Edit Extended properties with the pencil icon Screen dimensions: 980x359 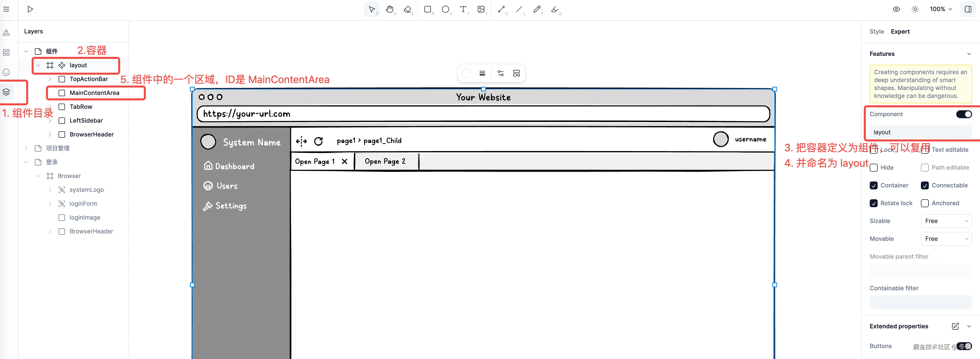(955, 326)
